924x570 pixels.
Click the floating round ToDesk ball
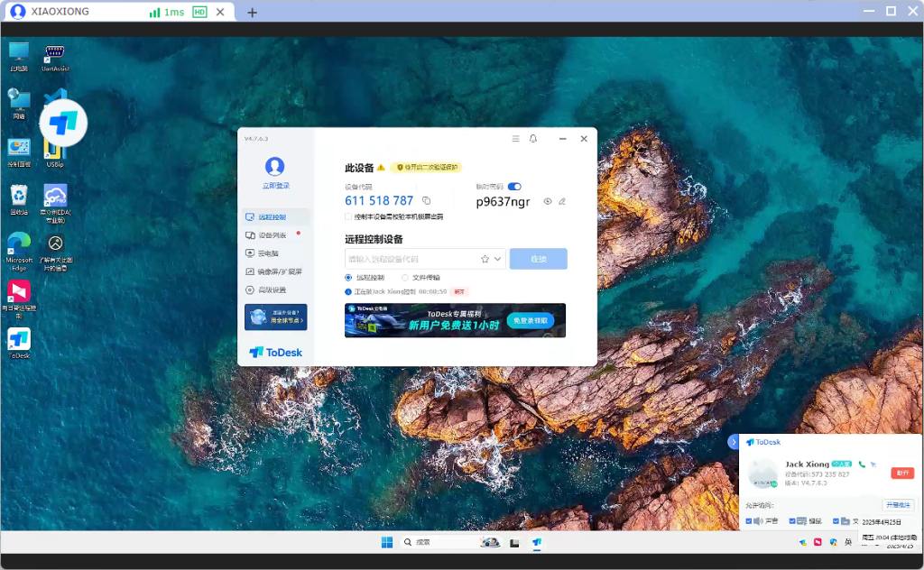tap(63, 123)
